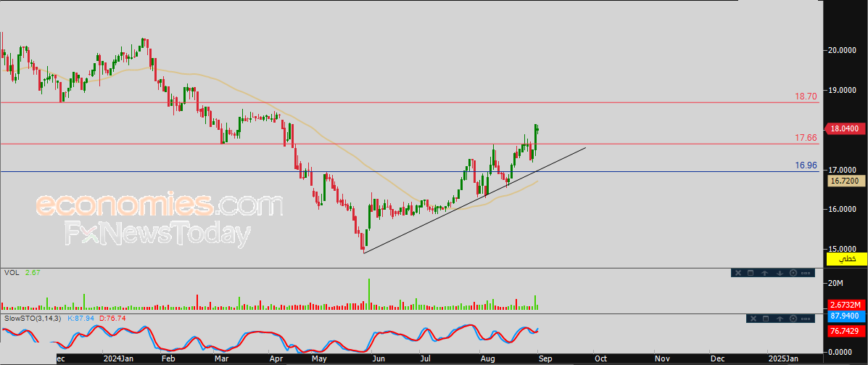This screenshot has height=365, width=868.
Task: Click the 19.0000 price axis label
Action: click(843, 89)
